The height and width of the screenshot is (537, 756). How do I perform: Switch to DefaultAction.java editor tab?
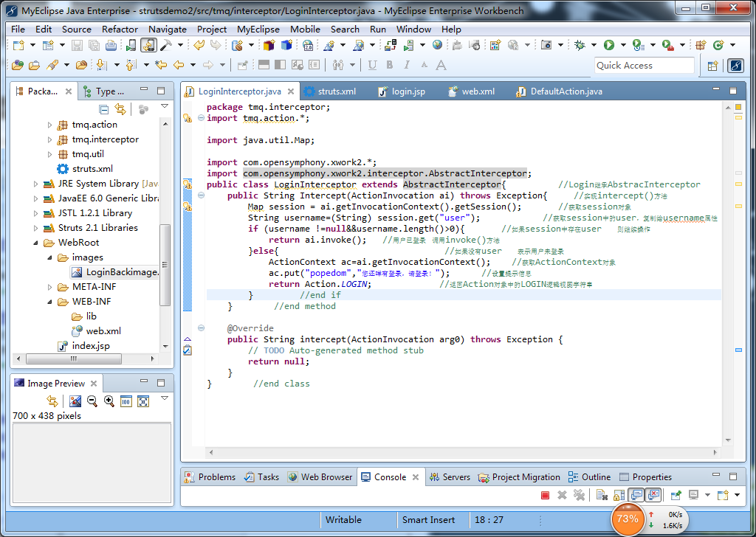click(x=560, y=91)
